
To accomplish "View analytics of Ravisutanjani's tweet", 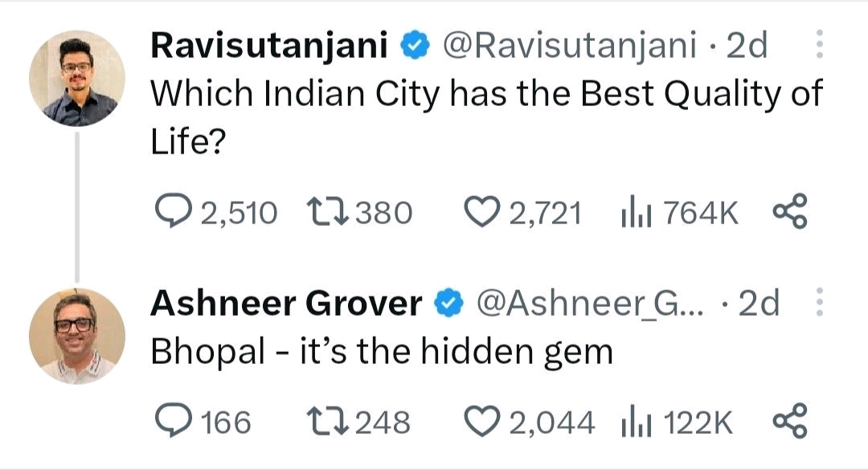I will [x=634, y=213].
